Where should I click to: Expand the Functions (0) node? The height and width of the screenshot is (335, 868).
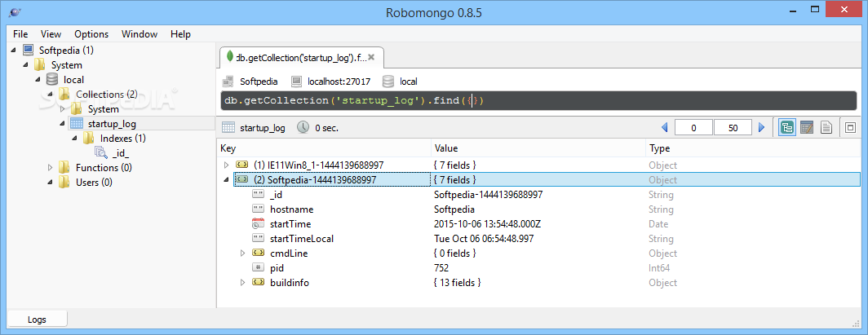(x=51, y=168)
